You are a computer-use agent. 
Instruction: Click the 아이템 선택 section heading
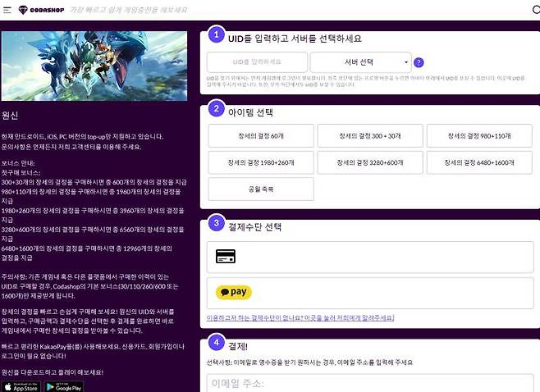tap(251, 112)
